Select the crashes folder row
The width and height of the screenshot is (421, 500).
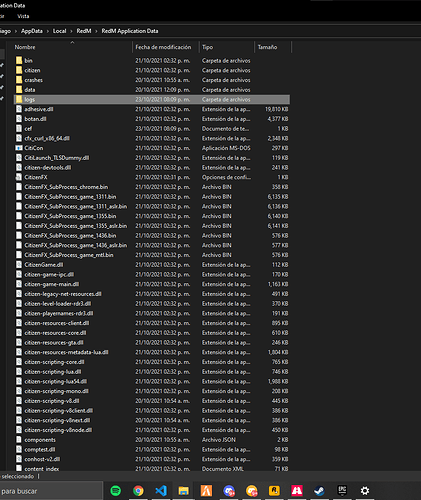pyautogui.click(x=152, y=80)
